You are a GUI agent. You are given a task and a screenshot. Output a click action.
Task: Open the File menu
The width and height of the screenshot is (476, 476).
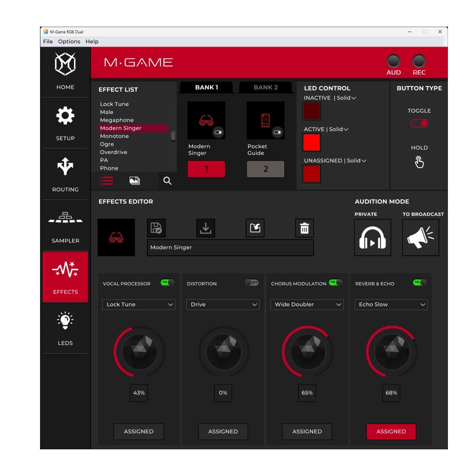pyautogui.click(x=48, y=41)
